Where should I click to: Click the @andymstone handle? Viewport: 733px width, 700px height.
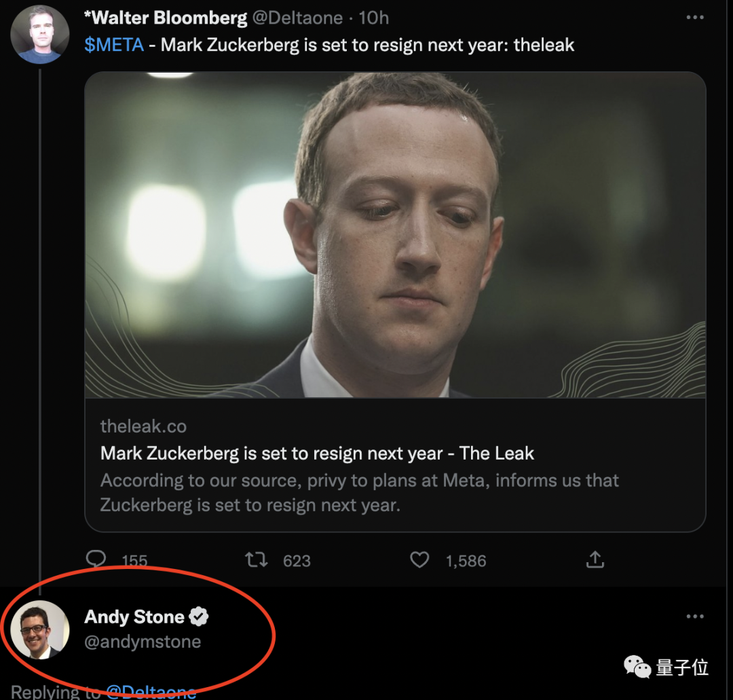click(x=143, y=642)
